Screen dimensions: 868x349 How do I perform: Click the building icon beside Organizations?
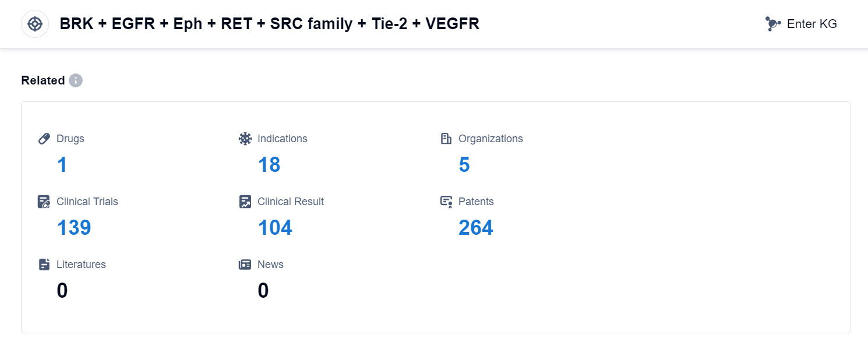446,139
